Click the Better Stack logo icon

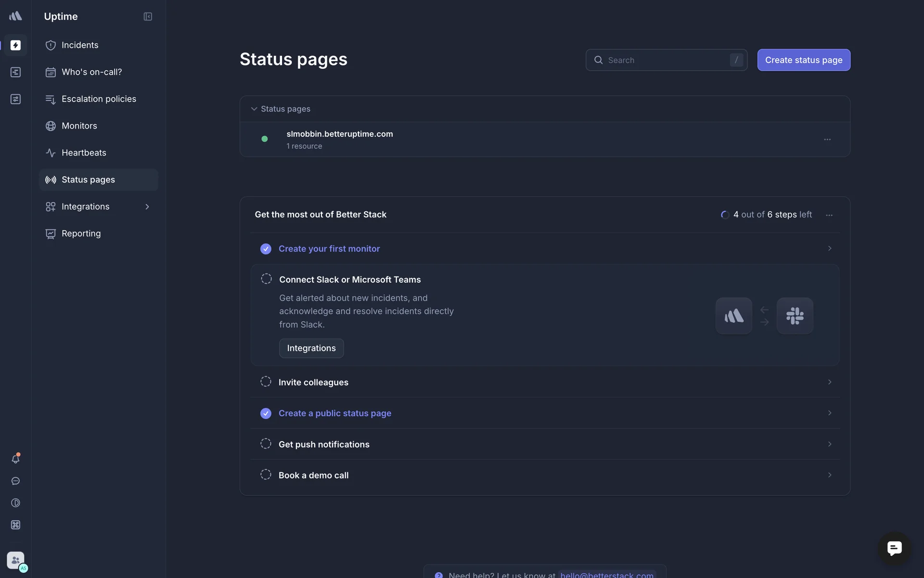click(x=15, y=16)
